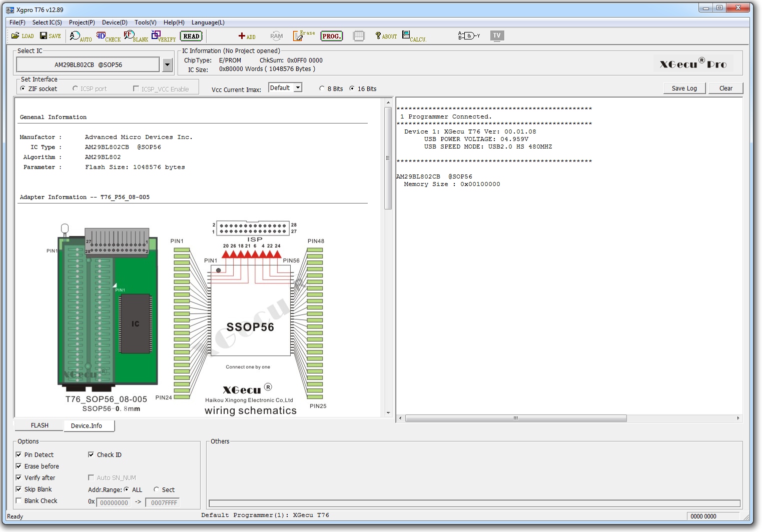Image resolution: width=762 pixels, height=532 pixels.
Task: Toggle the Pin Detect checkbox
Action: coord(19,454)
